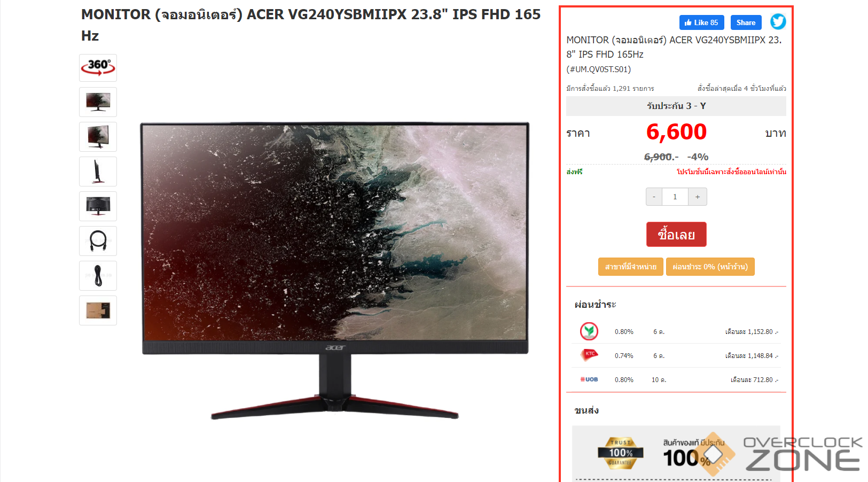868x482 pixels.
Task: Select the rear view monitor thumbnail
Action: click(x=98, y=206)
